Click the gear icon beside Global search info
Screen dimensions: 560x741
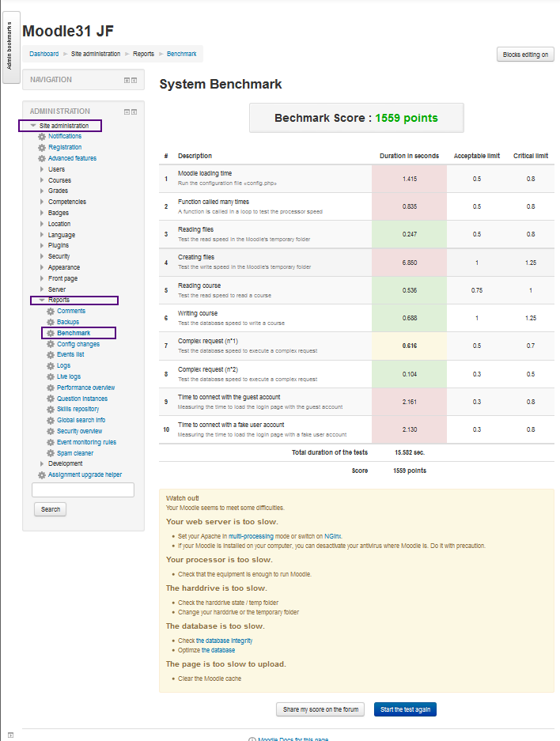(x=51, y=421)
